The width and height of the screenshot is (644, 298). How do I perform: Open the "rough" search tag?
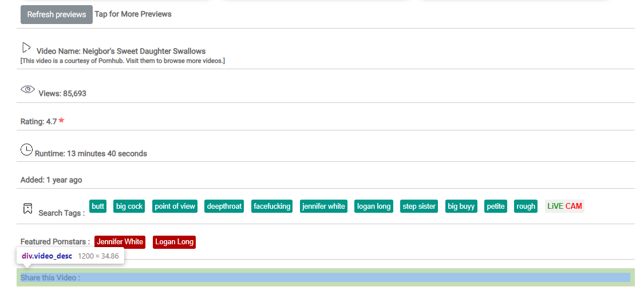coord(526,206)
